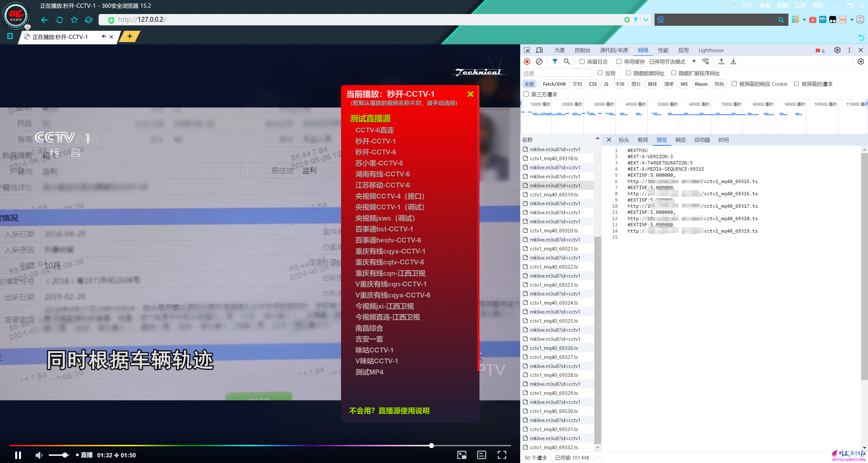The width and height of the screenshot is (868, 463).
Task: Enable the 保留日志 checkbox
Action: click(x=582, y=61)
